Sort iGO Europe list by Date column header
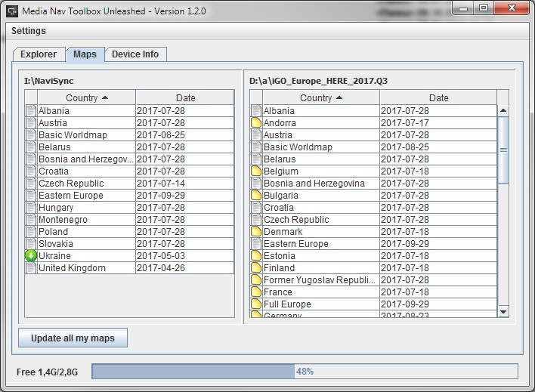535x392 pixels. pyautogui.click(x=438, y=98)
